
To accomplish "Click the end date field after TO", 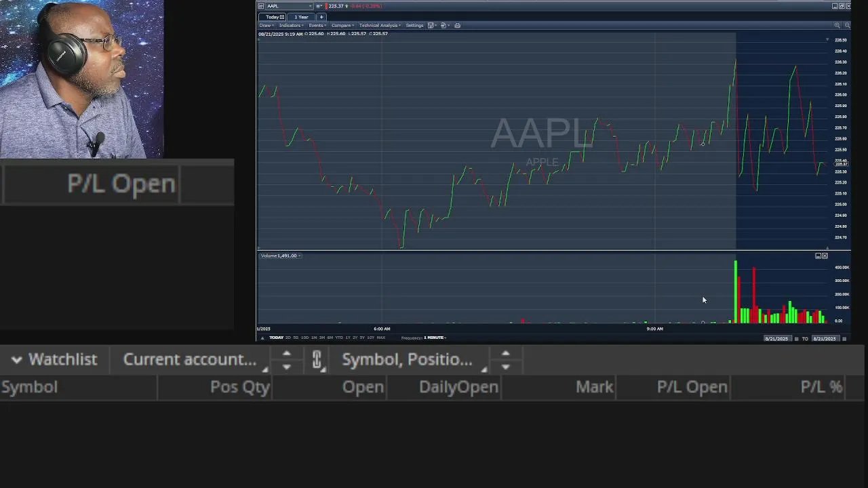I will tap(825, 338).
